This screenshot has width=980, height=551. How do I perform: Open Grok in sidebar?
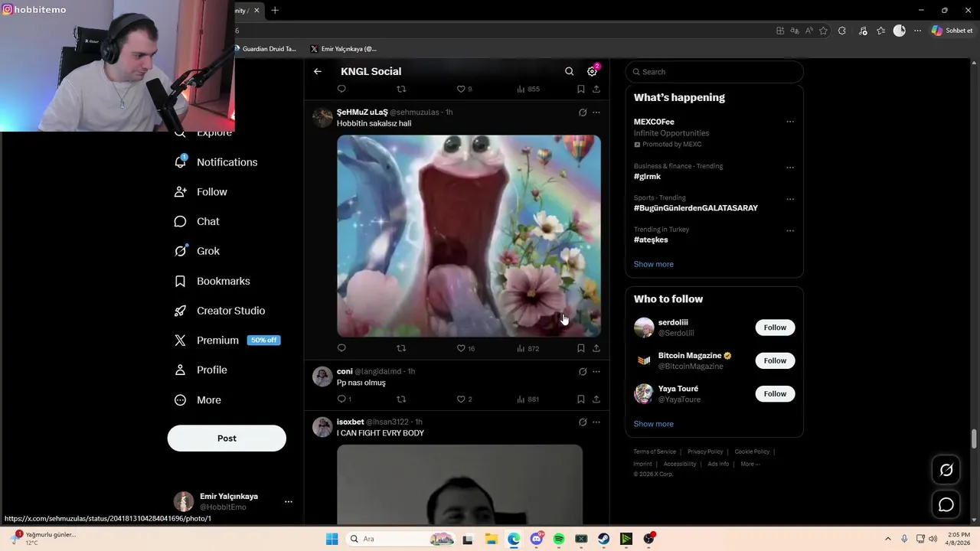point(197,251)
